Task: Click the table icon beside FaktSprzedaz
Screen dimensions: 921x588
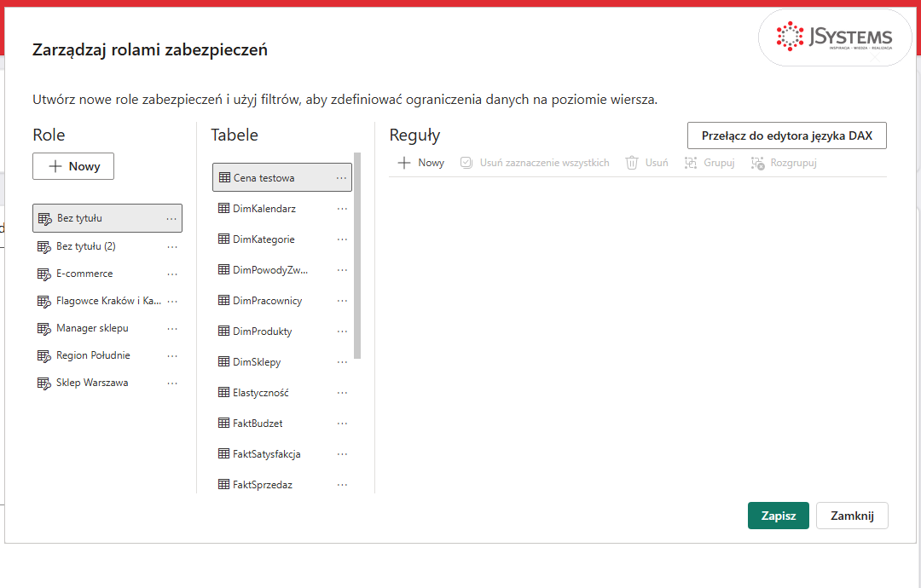Action: click(223, 484)
